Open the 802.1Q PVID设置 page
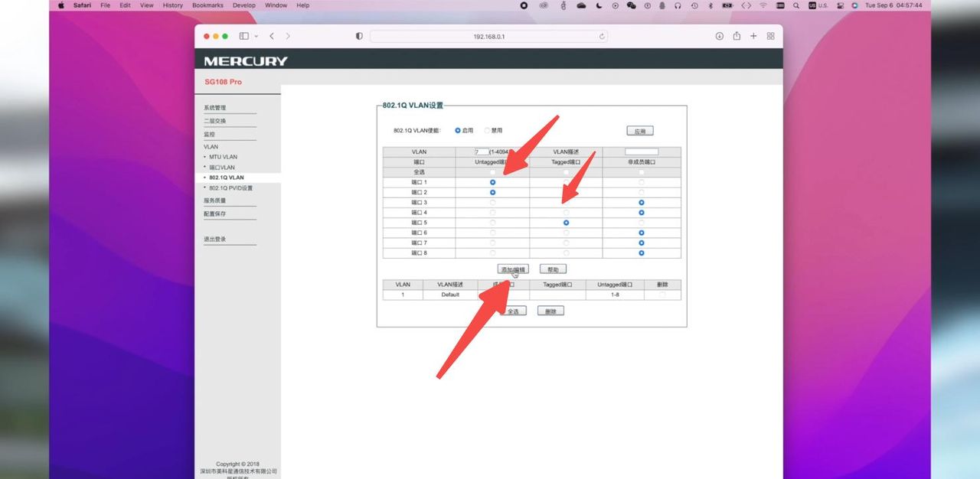Screen dimensions: 980x479 point(230,187)
